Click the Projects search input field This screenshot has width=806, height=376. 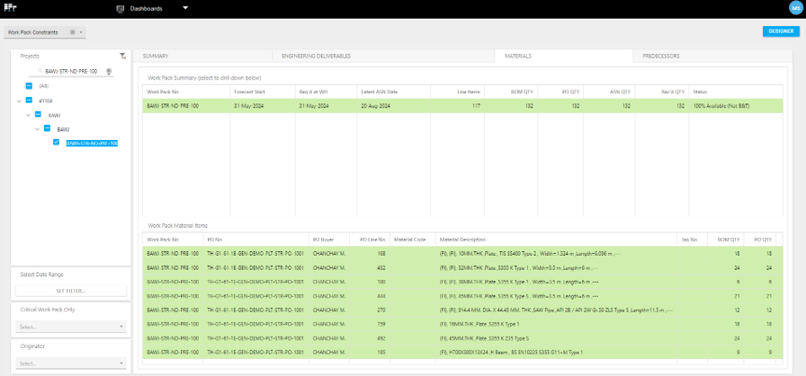click(71, 71)
